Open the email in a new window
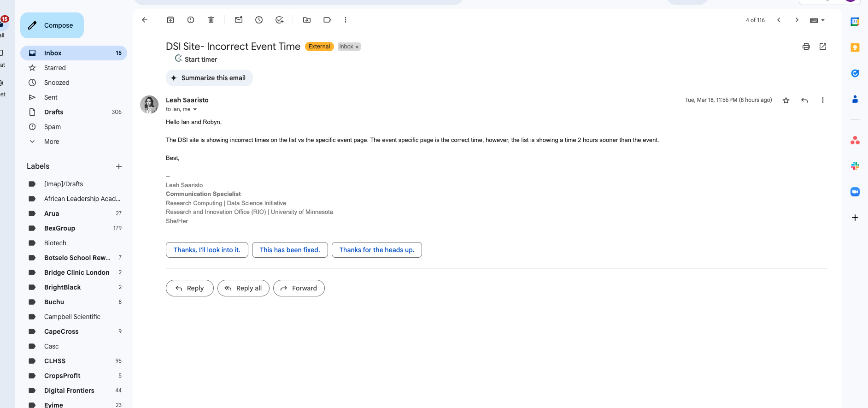The image size is (868, 408). (823, 47)
